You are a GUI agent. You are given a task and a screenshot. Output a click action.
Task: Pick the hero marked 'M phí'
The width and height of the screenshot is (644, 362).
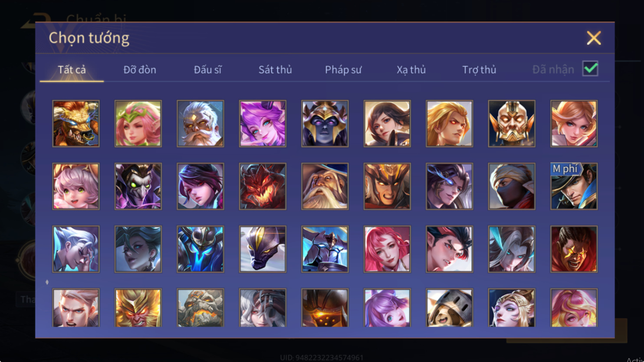574,186
